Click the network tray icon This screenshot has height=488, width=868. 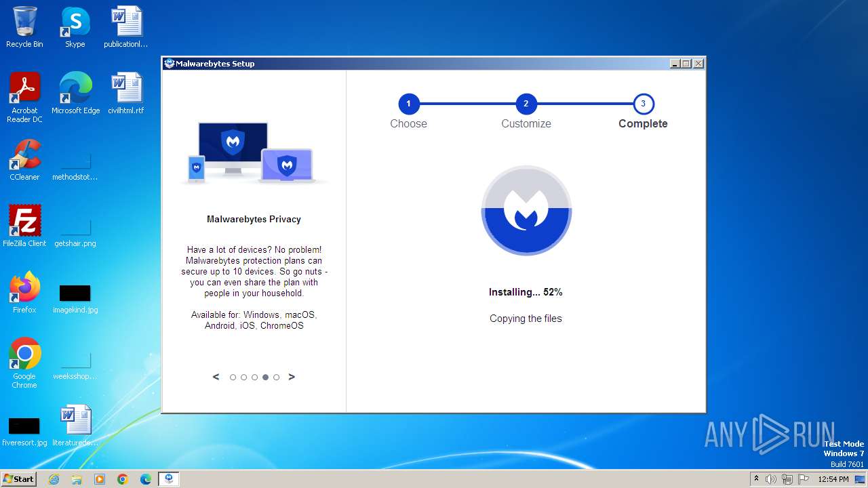point(787,479)
